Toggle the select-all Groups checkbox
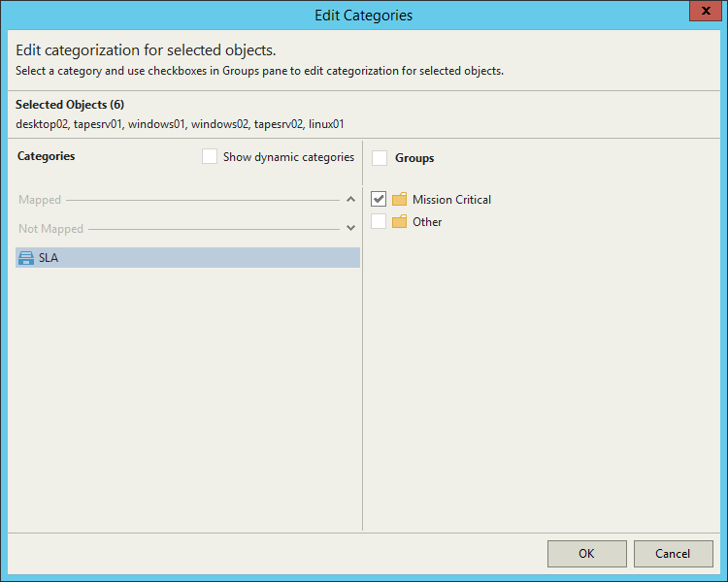Viewport: 728px width, 582px height. coord(380,157)
